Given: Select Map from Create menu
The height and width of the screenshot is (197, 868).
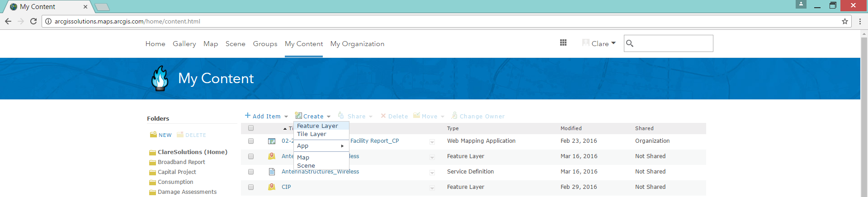Looking at the screenshot, I should click(321, 157).
